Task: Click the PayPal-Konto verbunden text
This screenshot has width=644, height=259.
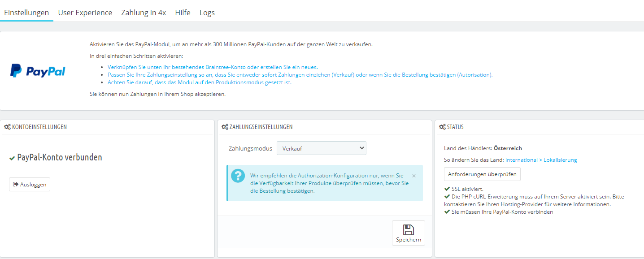Action: click(x=60, y=158)
